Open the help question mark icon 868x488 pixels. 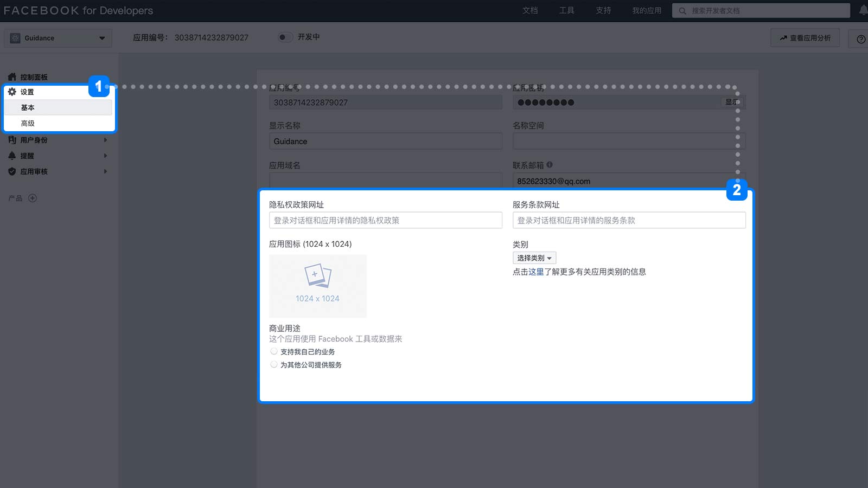click(860, 39)
